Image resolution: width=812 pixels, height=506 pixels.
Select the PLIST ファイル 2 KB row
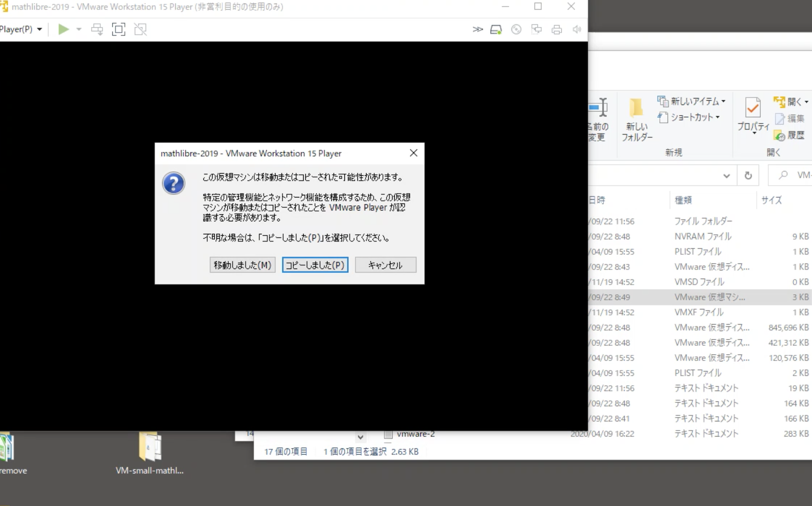click(x=700, y=373)
